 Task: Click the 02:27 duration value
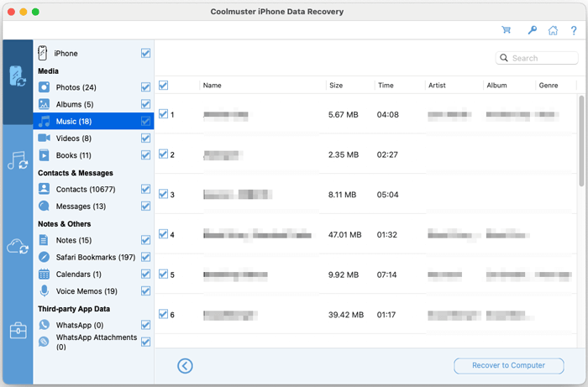point(387,154)
